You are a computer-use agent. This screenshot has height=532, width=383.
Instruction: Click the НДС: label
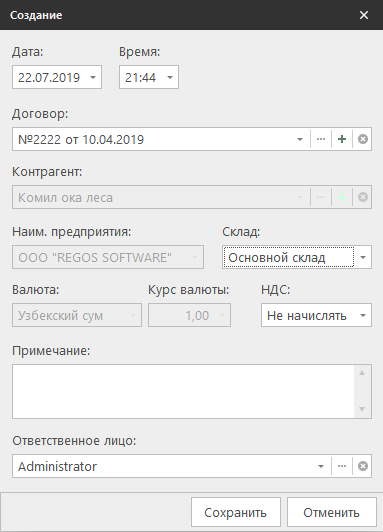tap(275, 290)
